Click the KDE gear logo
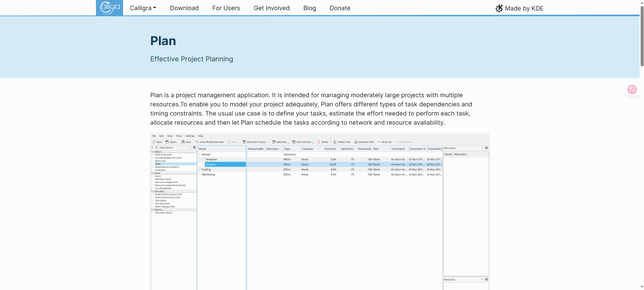 click(499, 8)
